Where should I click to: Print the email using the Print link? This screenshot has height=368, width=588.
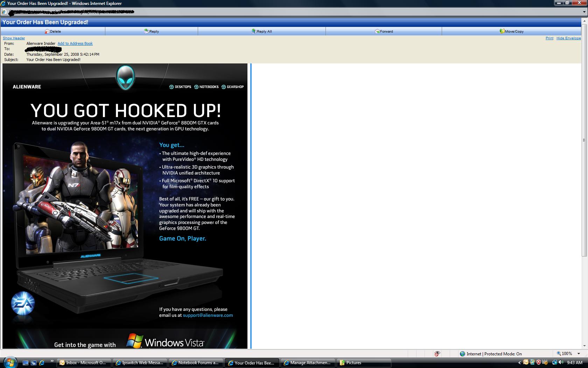(x=549, y=38)
